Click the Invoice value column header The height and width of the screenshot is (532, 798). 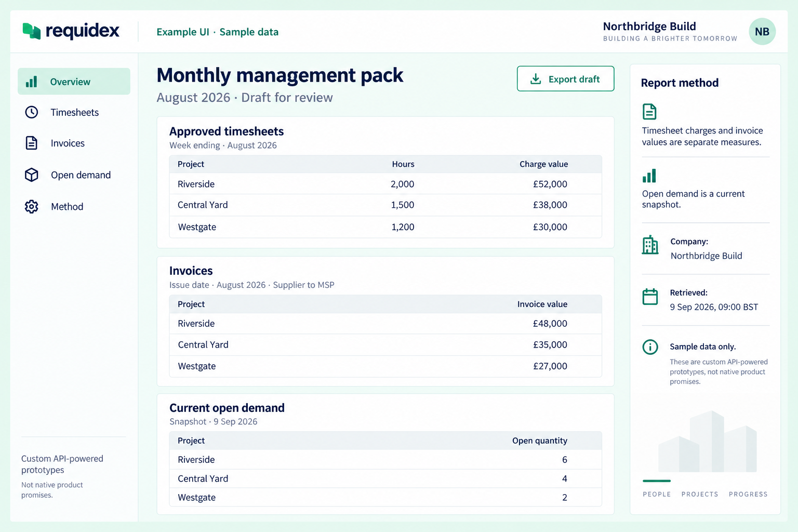542,304
